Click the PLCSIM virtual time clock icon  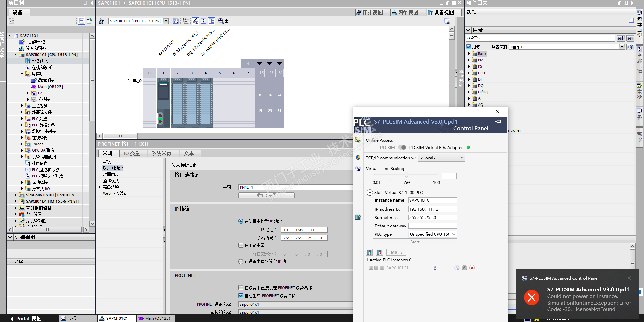tap(358, 168)
